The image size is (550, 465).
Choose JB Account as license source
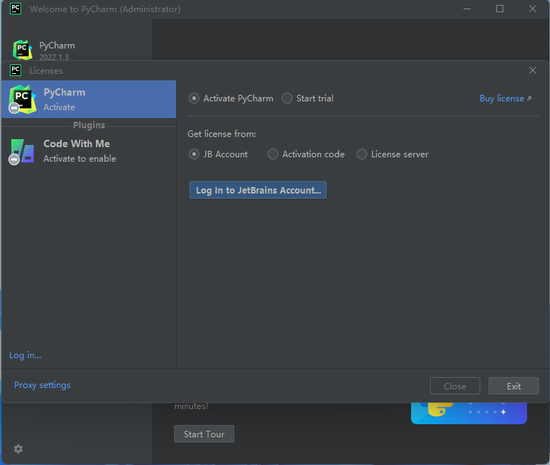194,154
